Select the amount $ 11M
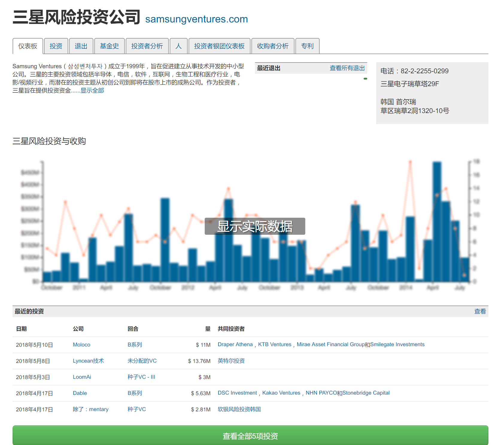The height and width of the screenshot is (445, 504). [203, 345]
